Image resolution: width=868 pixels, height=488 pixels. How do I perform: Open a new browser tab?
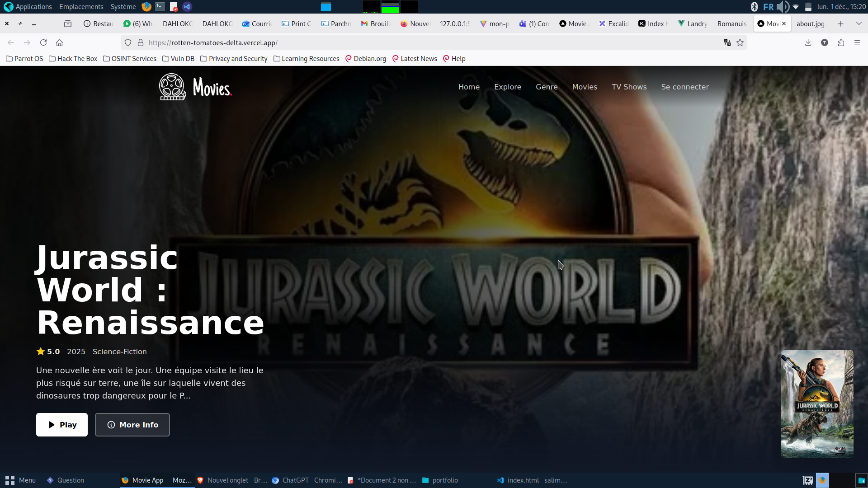[840, 24]
